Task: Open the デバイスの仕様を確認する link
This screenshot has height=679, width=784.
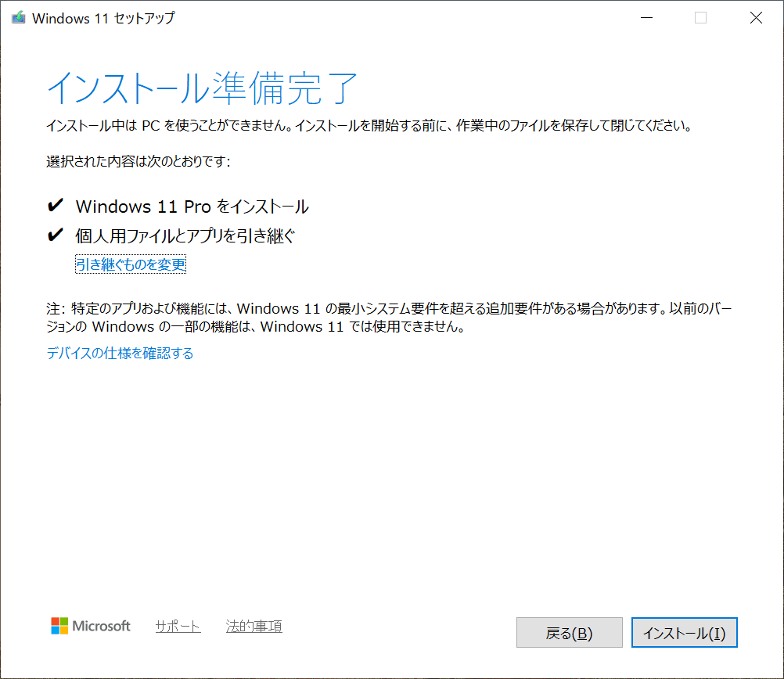Action: (120, 354)
